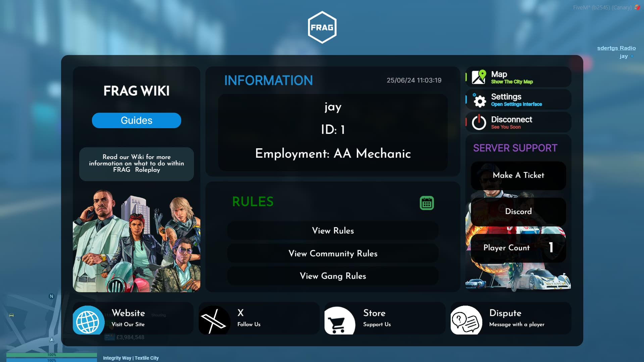The width and height of the screenshot is (644, 362).
Task: Click the Employment: AA Mechanic text
Action: [333, 153]
